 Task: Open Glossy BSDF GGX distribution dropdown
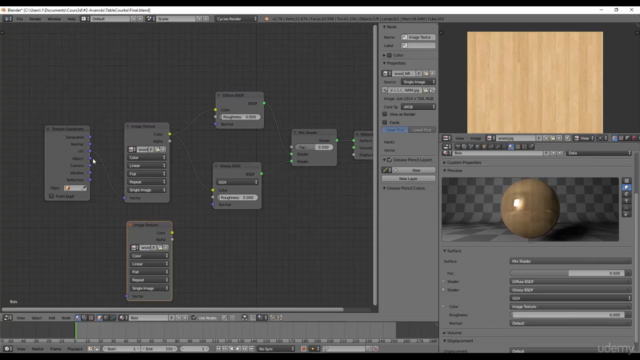(237, 182)
